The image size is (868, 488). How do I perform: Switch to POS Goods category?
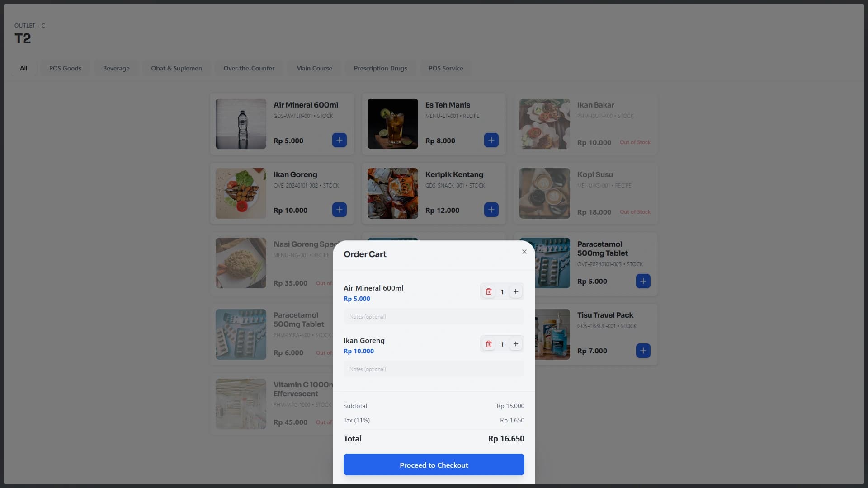point(65,68)
